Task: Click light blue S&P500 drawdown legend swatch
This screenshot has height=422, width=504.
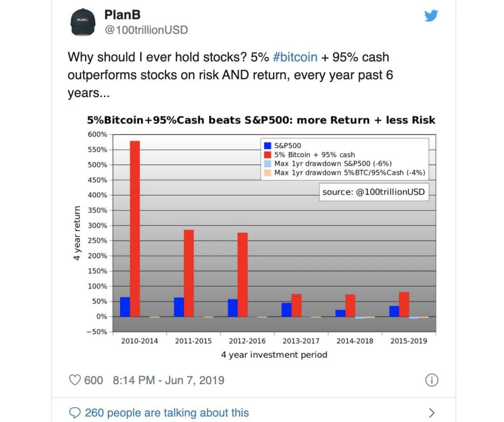Action: (267, 164)
